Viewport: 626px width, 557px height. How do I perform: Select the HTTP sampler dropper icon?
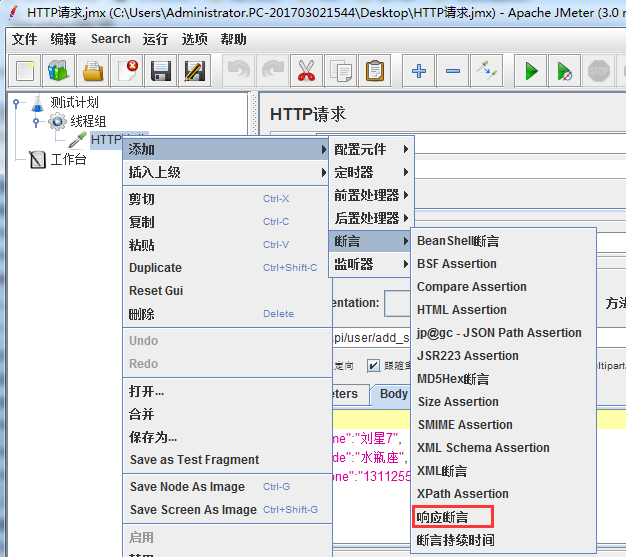tap(77, 140)
